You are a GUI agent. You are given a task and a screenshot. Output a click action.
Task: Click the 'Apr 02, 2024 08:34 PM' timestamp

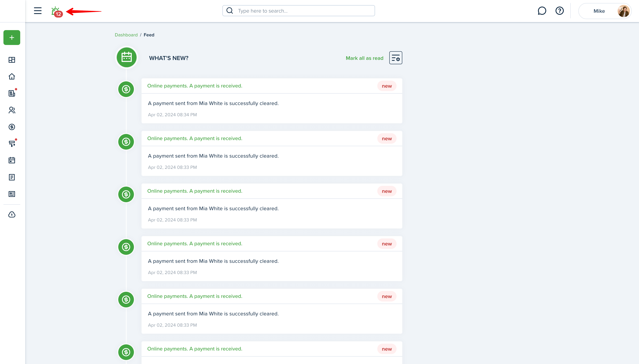click(172, 115)
